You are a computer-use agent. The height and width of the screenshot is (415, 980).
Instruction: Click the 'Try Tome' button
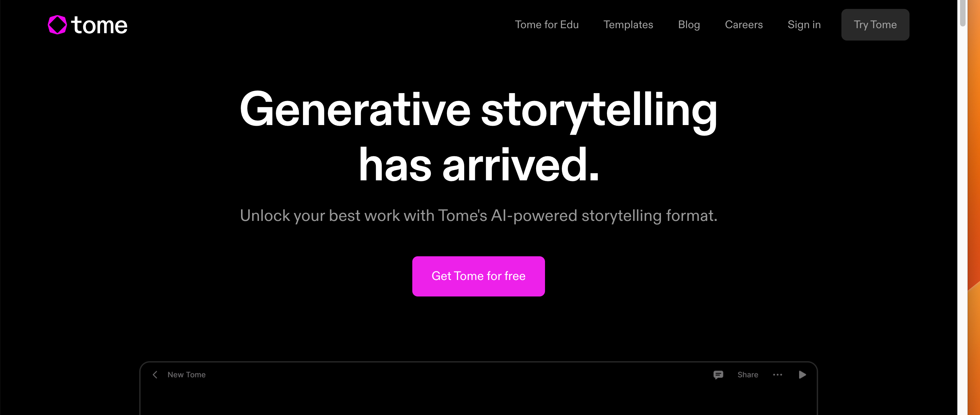click(x=875, y=24)
